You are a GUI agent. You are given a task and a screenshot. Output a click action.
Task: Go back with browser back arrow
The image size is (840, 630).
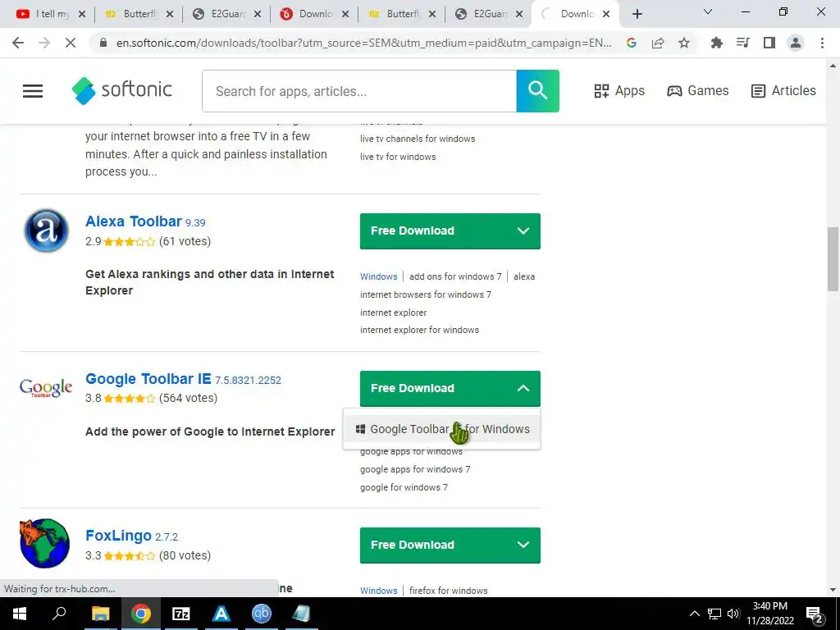(x=18, y=43)
